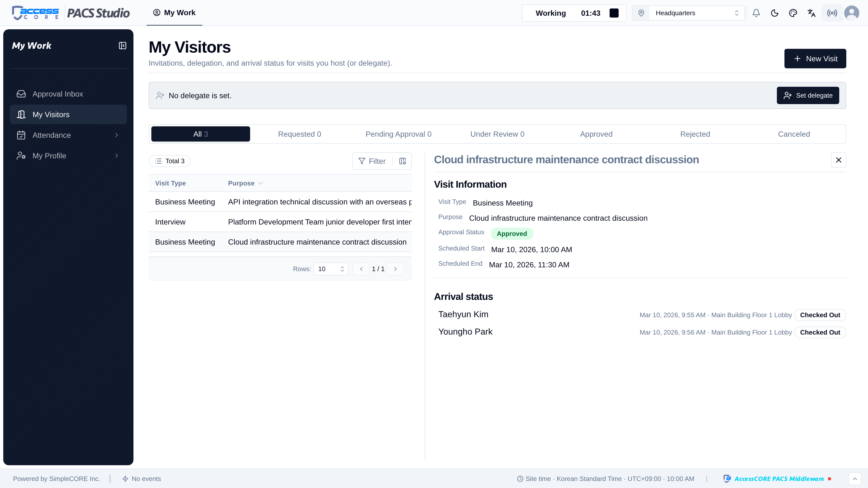The image size is (868, 488).
Task: Collapse the My Work sidebar panel
Action: coord(122,46)
